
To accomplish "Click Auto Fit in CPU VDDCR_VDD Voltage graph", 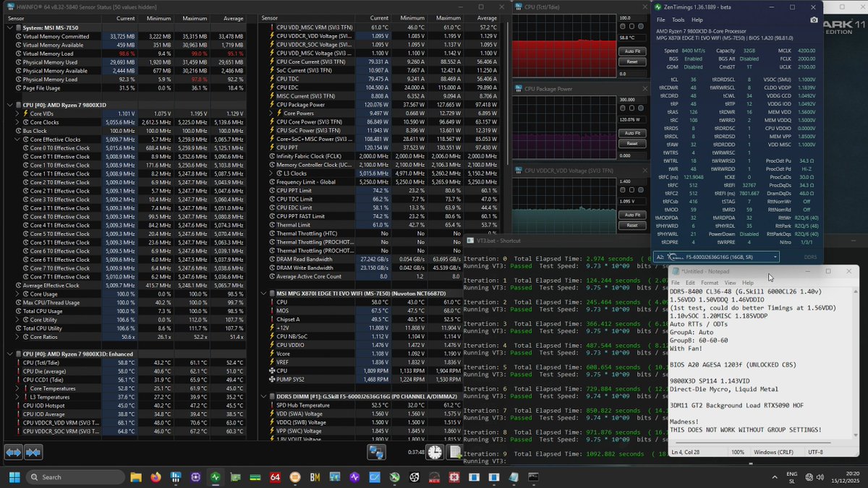I will pos(632,215).
